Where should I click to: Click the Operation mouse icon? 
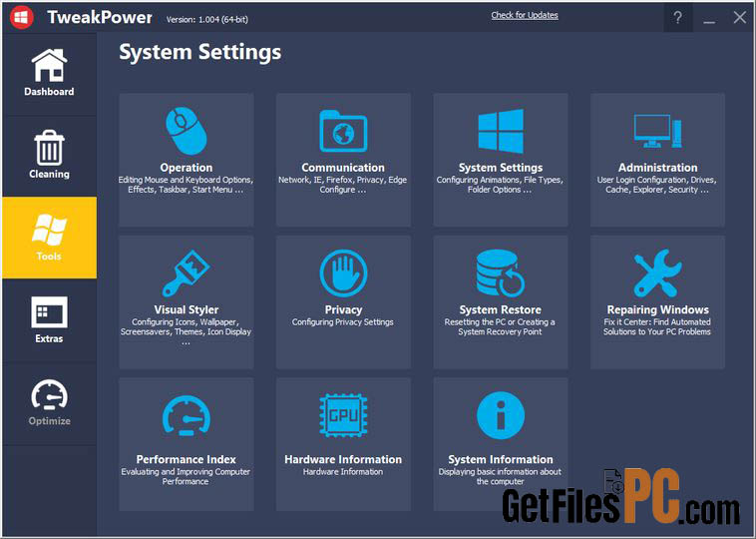coord(187,131)
